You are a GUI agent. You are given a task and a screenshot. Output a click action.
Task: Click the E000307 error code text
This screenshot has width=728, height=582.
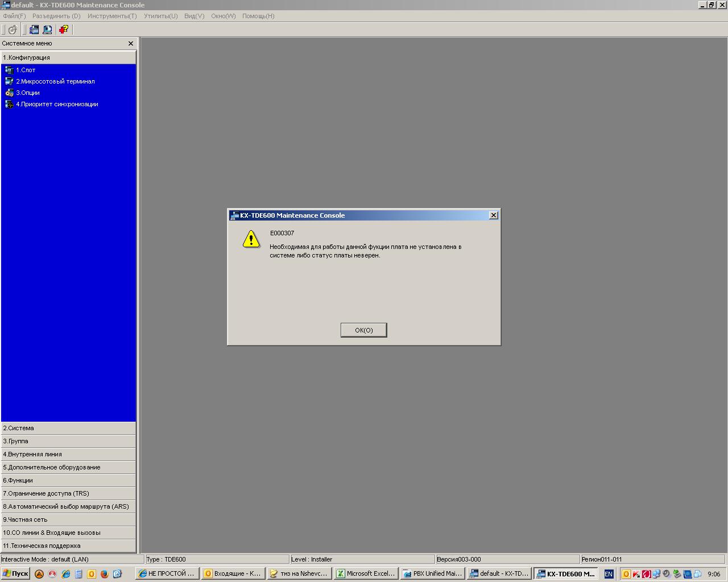point(282,233)
